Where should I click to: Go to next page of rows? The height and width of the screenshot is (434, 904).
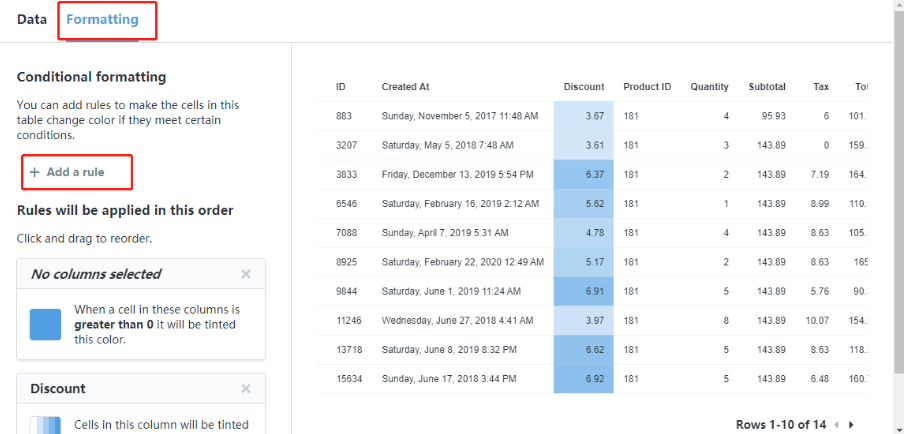click(x=851, y=425)
